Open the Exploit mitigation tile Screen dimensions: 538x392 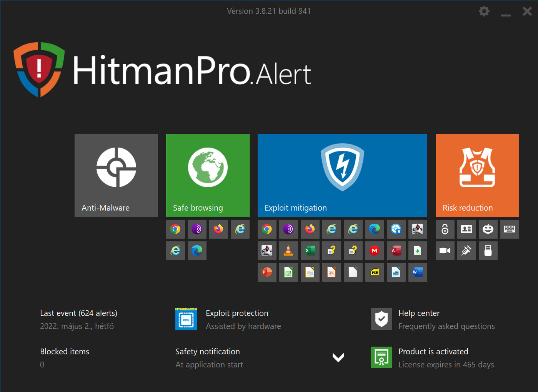tap(342, 175)
